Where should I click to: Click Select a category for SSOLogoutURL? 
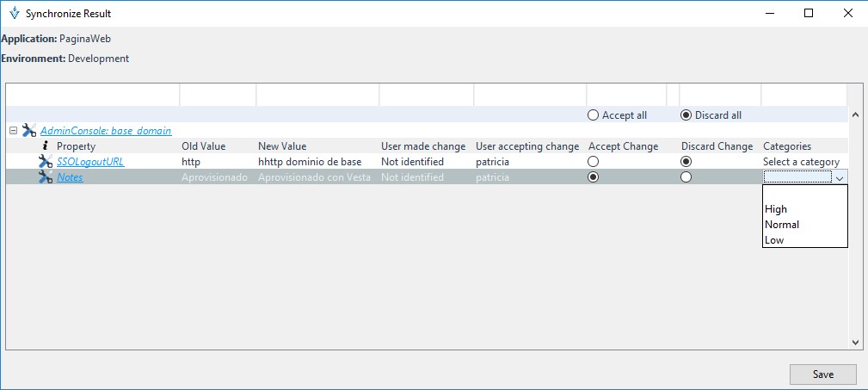801,162
